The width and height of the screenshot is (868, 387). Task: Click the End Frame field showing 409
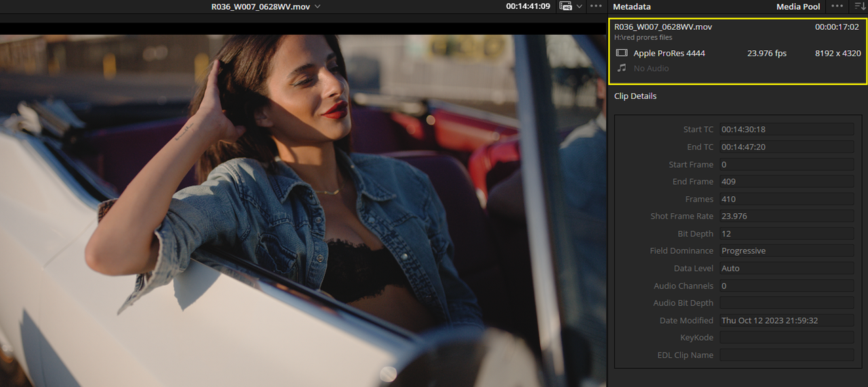(x=787, y=181)
